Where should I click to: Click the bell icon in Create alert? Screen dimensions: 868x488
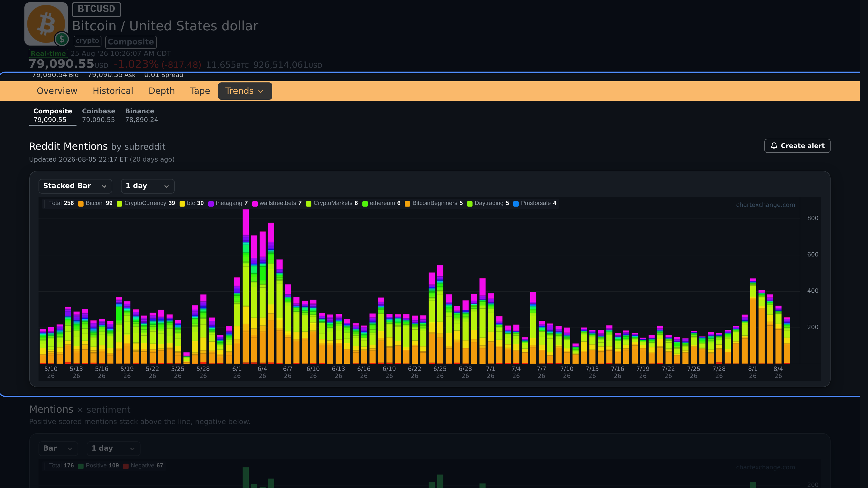click(774, 146)
